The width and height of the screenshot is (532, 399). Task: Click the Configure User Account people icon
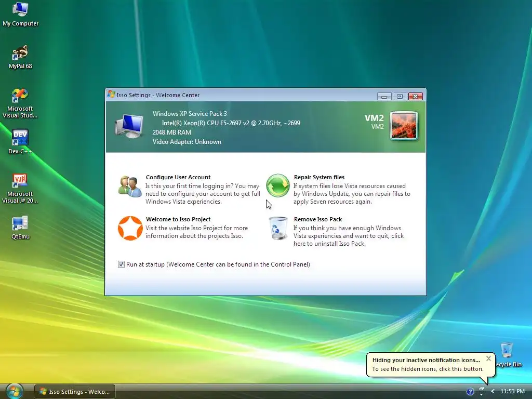point(130,187)
